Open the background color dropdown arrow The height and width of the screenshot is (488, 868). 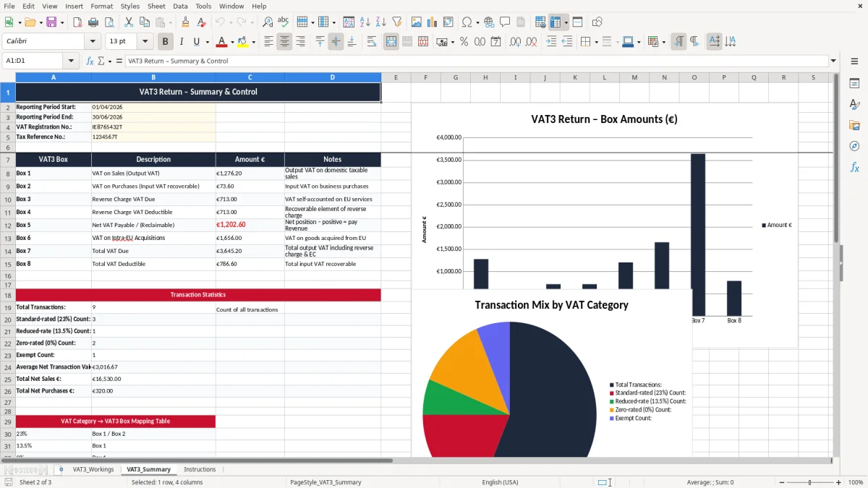(253, 42)
